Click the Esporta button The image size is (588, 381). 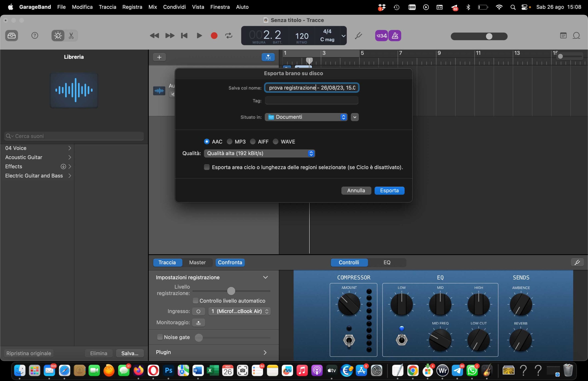(389, 191)
